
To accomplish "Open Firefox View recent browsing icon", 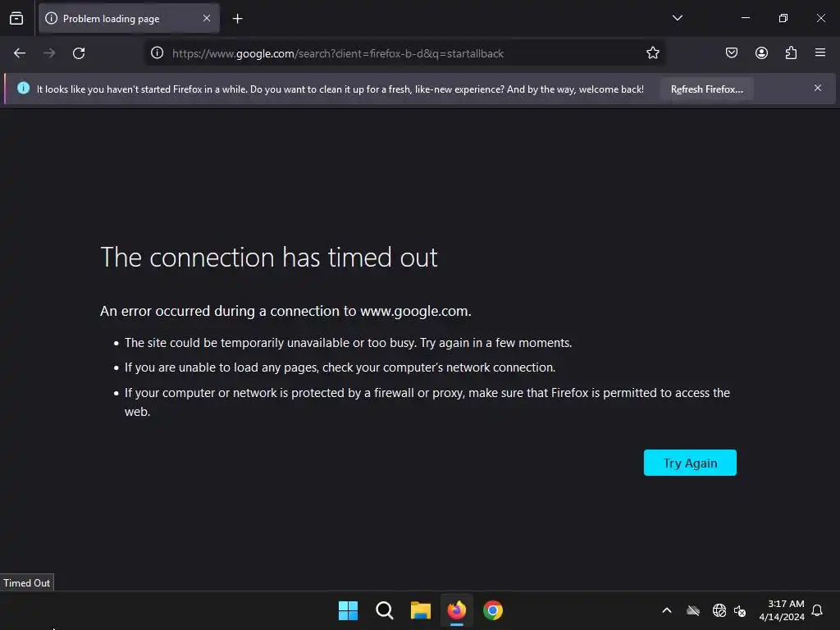I will tap(16, 19).
